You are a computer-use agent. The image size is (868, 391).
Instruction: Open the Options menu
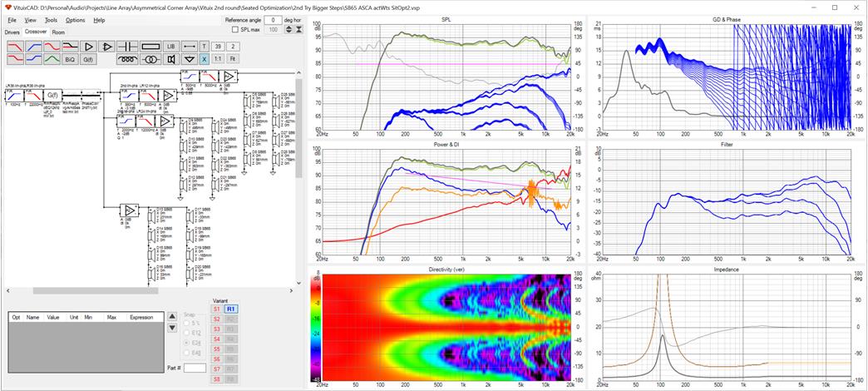[x=76, y=20]
